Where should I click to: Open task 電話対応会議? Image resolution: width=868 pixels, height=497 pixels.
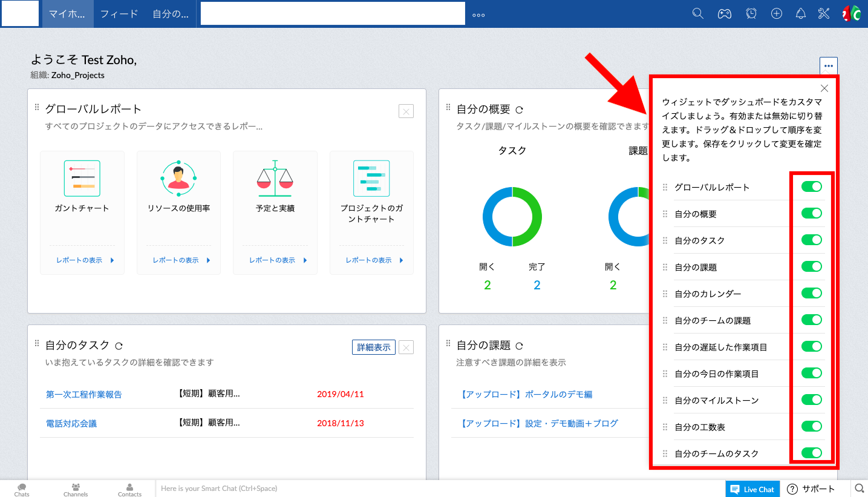pyautogui.click(x=71, y=424)
